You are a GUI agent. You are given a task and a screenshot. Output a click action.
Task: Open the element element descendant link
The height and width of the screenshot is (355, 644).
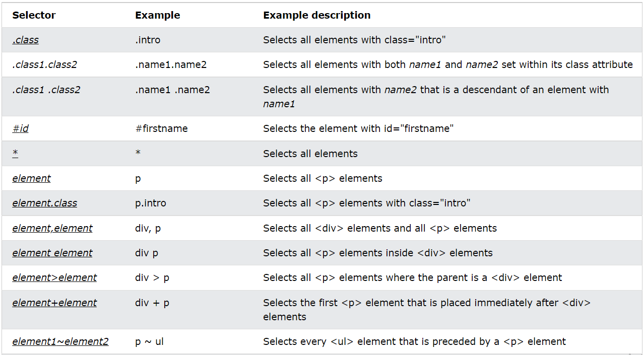click(x=52, y=253)
